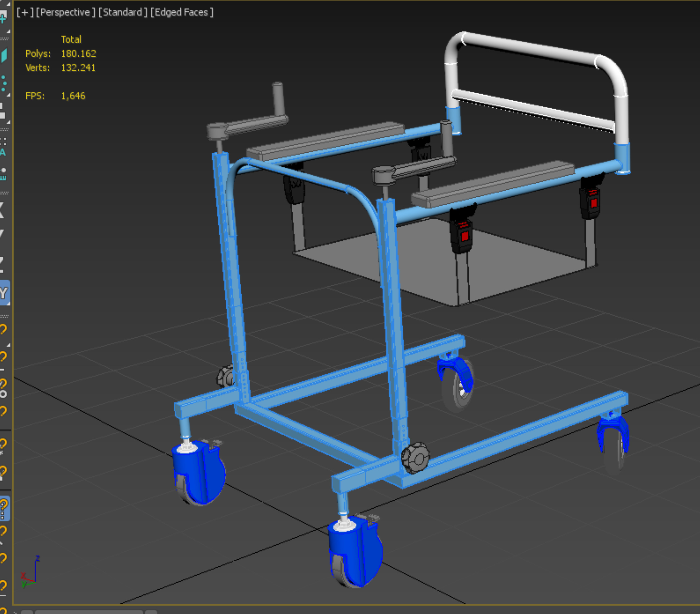Click the teal plus icon atop toolbar
The height and width of the screenshot is (614, 700).
pyautogui.click(x=3, y=17)
